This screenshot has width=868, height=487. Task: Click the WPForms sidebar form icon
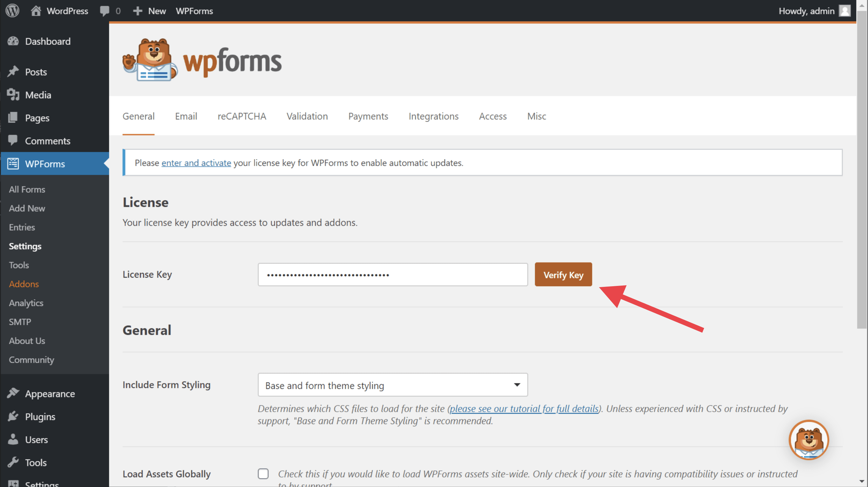[13, 164]
